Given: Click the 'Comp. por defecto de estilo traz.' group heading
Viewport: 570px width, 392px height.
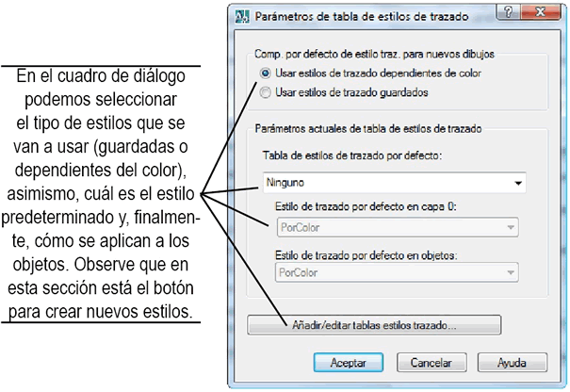Looking at the screenshot, I should 374,54.
